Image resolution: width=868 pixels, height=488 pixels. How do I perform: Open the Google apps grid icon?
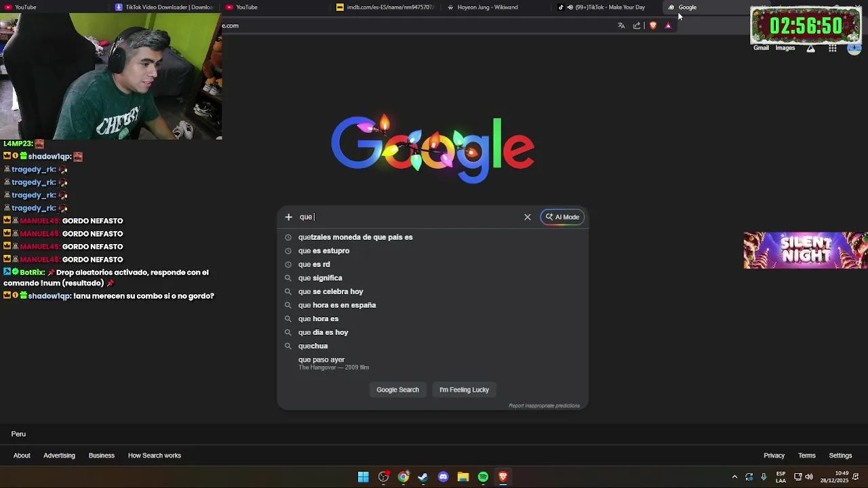(x=833, y=48)
